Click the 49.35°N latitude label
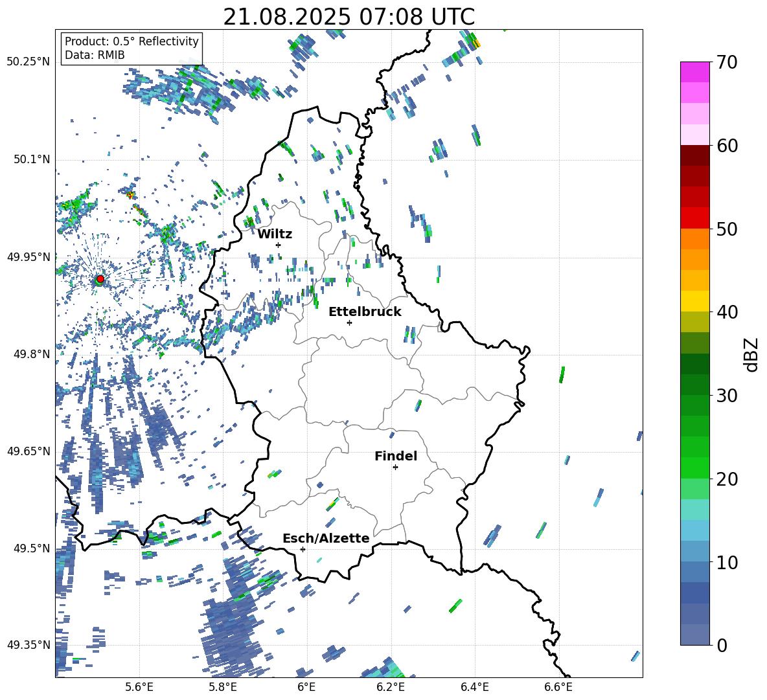Image resolution: width=767 pixels, height=700 pixels. point(29,645)
